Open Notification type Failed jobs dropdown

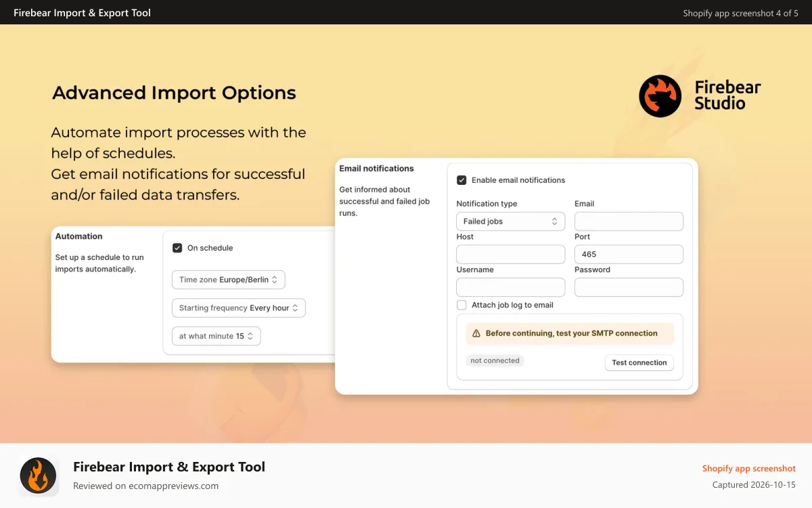click(x=511, y=221)
